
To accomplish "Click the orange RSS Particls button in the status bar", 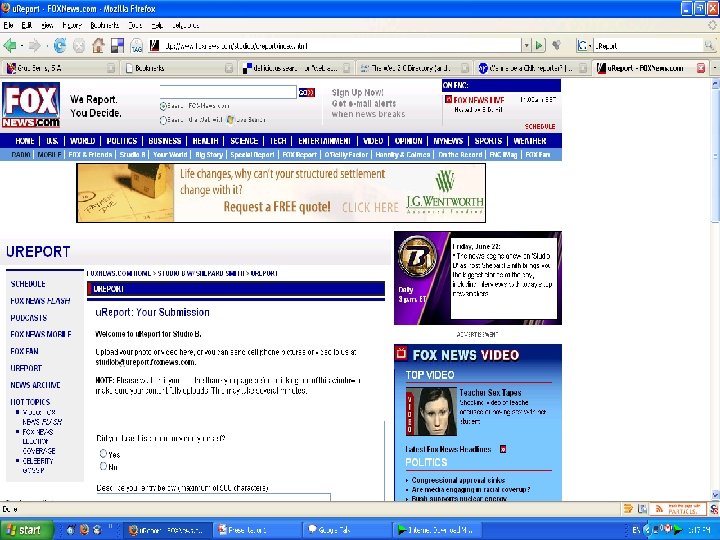I will pos(677,509).
